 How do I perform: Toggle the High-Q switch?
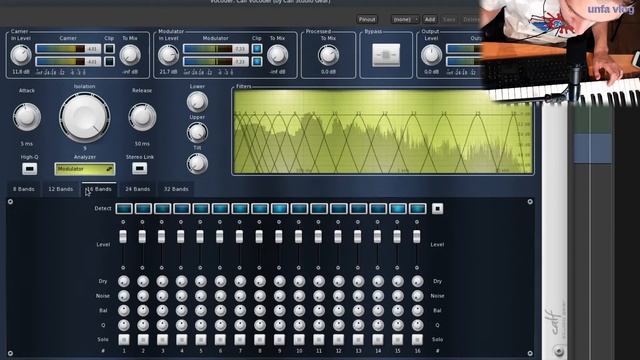tap(29, 169)
